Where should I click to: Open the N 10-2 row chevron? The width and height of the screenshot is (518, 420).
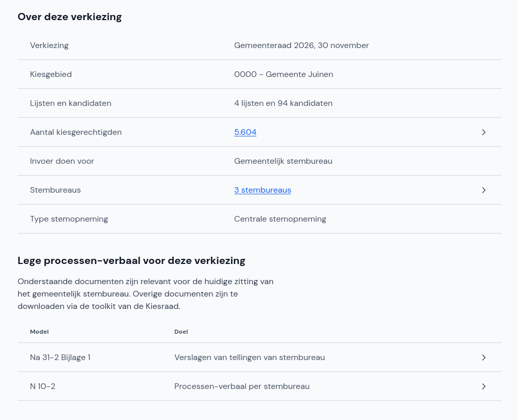point(484,386)
